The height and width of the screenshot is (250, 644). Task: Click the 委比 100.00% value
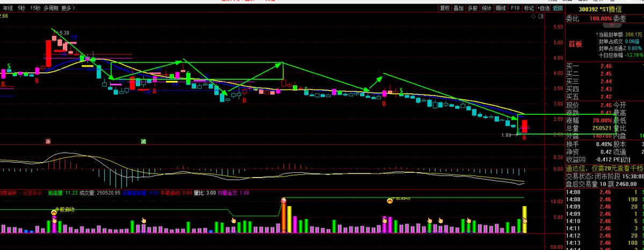tap(599, 18)
